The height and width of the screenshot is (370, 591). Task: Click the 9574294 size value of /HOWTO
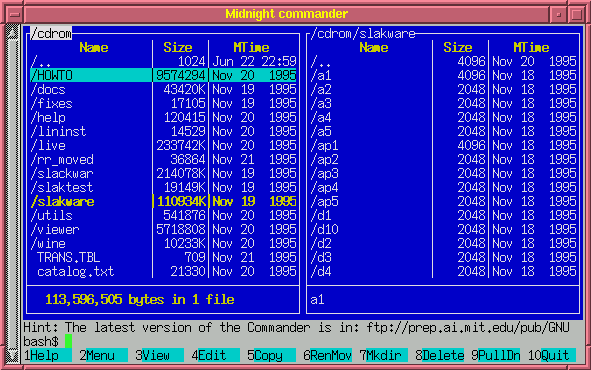click(x=181, y=75)
